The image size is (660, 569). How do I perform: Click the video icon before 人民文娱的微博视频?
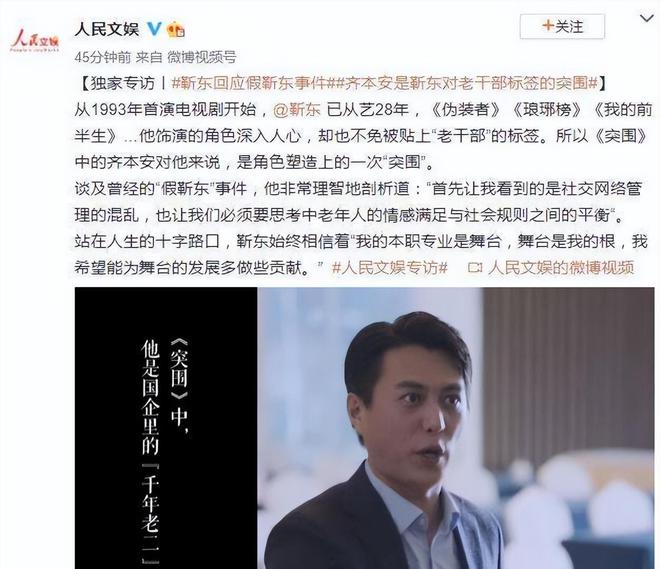click(x=475, y=268)
